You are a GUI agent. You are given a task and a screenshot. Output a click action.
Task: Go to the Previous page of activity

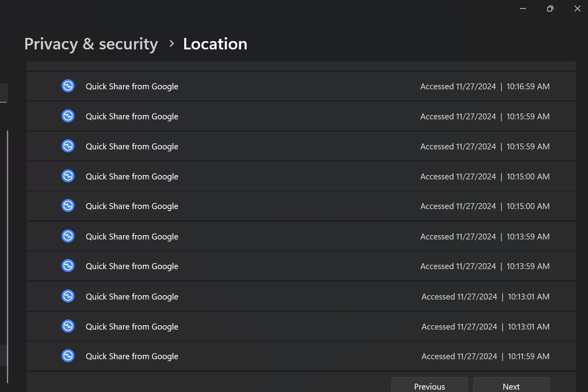[429, 385]
